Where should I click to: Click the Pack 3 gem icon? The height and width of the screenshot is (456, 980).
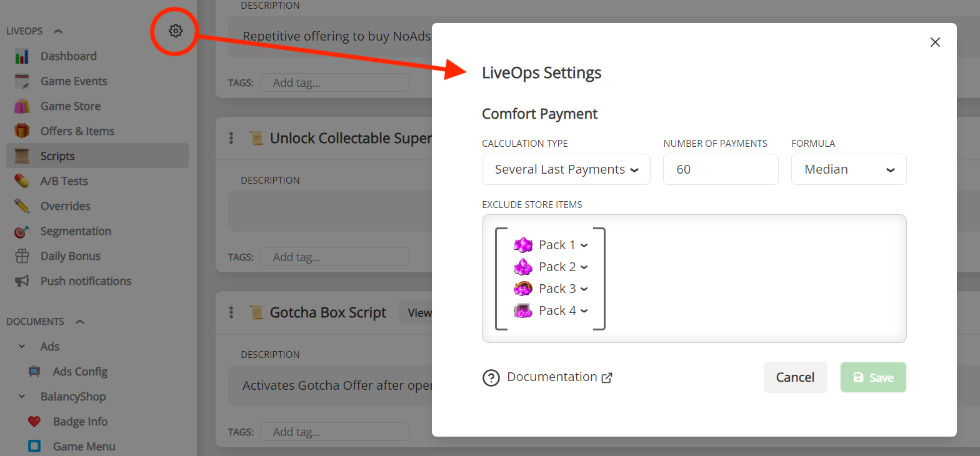coord(522,289)
